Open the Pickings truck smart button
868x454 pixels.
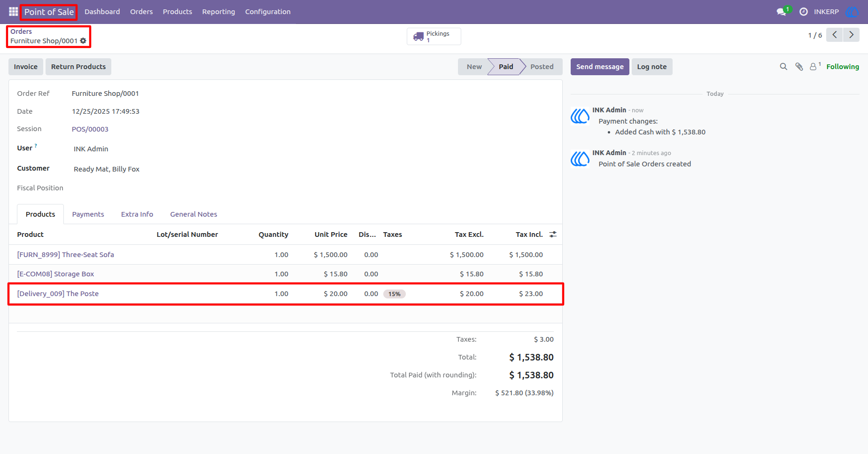click(x=434, y=36)
